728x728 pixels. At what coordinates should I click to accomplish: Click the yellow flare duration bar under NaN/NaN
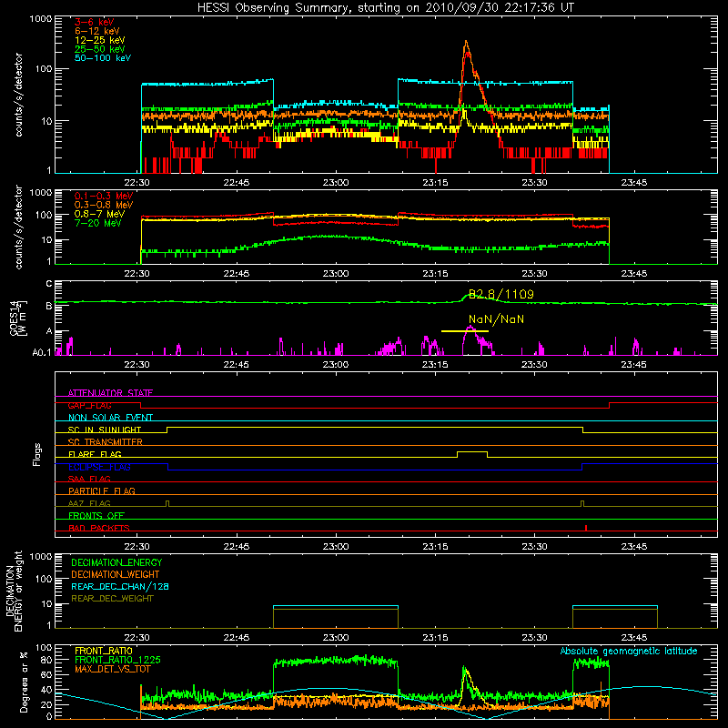(465, 331)
